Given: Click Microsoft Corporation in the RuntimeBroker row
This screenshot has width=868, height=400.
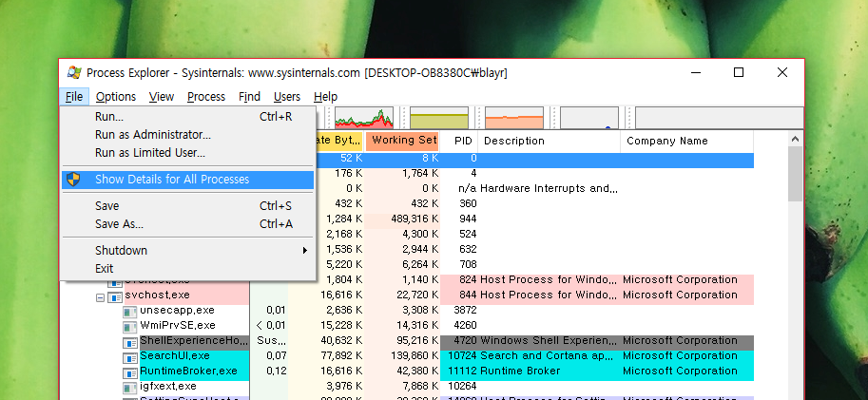Looking at the screenshot, I should (x=680, y=371).
